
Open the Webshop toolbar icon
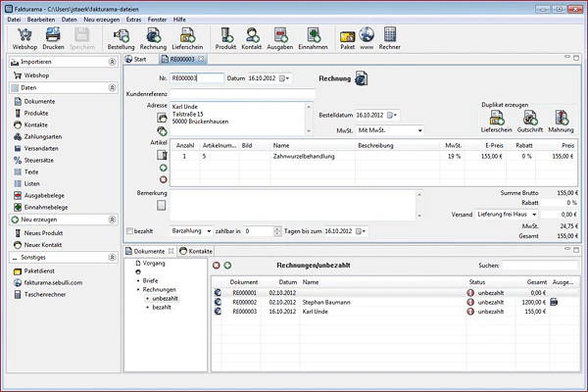tap(24, 39)
